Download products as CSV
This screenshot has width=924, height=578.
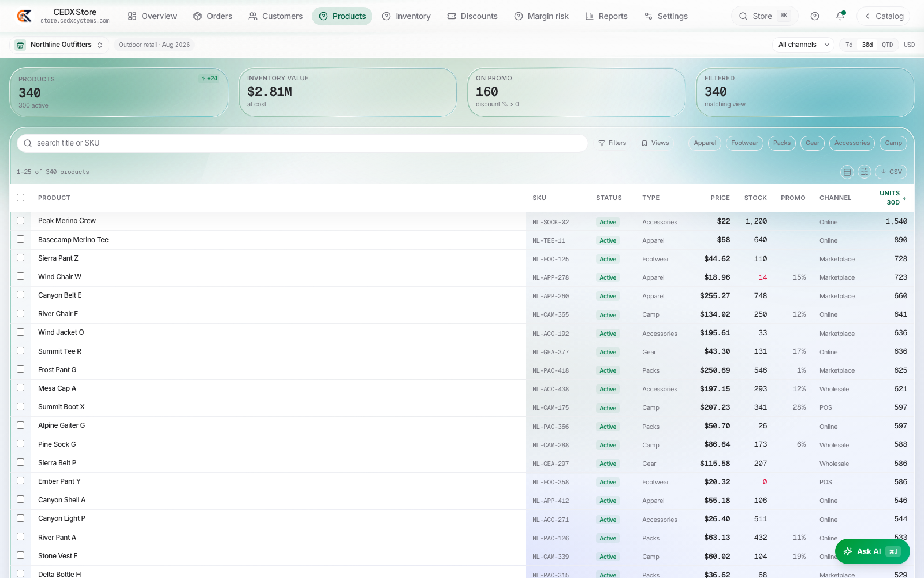tap(891, 172)
